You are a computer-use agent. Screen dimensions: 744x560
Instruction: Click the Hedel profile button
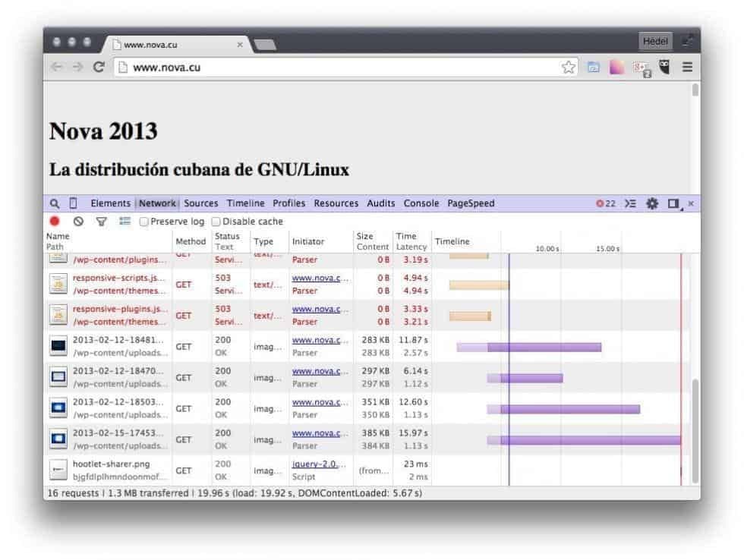655,41
